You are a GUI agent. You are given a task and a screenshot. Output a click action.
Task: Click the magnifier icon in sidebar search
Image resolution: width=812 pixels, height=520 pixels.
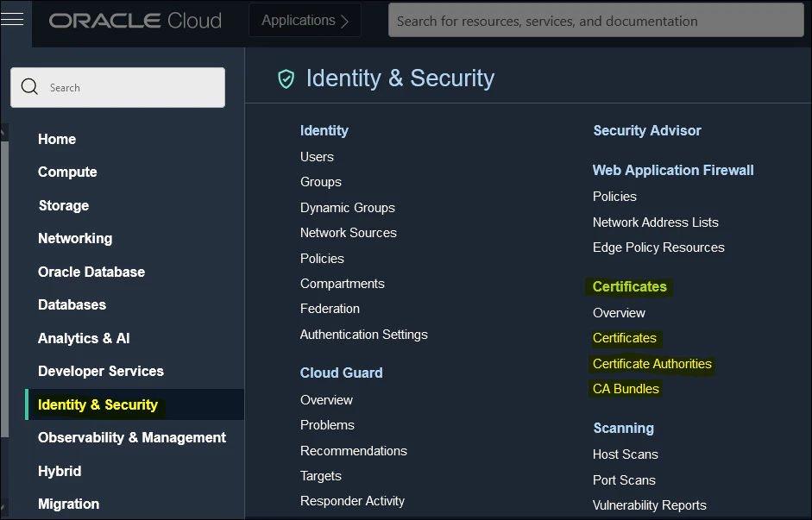pyautogui.click(x=29, y=87)
